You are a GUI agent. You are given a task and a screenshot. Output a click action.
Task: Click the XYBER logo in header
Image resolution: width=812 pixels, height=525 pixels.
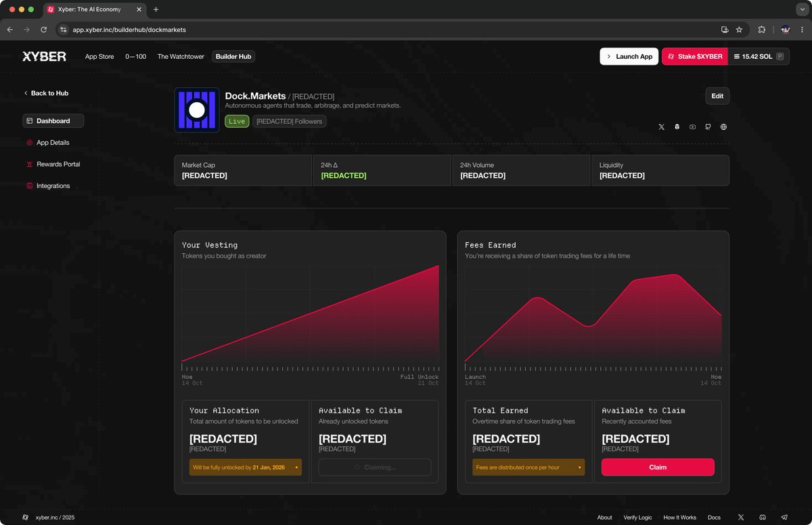click(x=44, y=57)
